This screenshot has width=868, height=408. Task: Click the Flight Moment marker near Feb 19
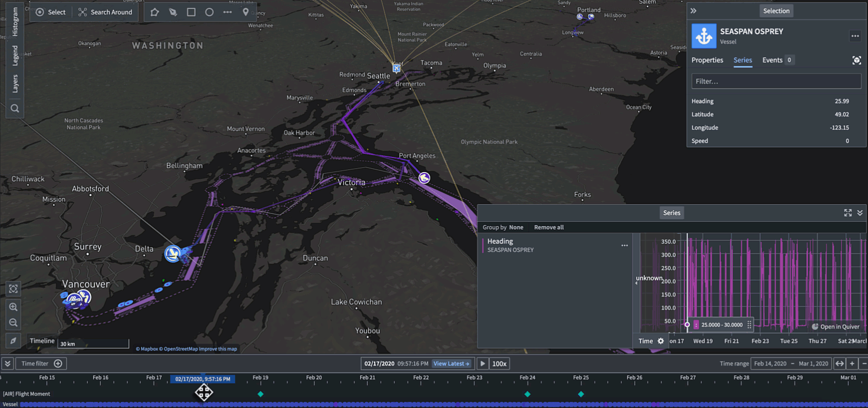point(261,394)
